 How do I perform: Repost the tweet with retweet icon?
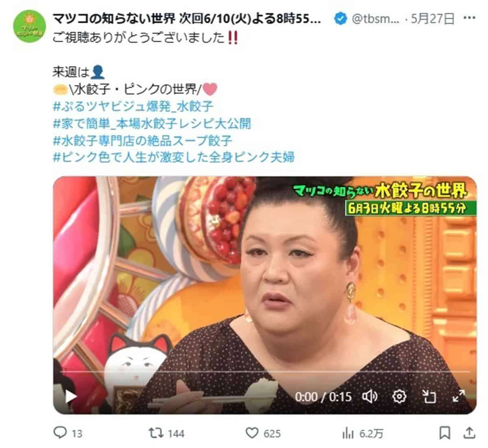point(155,433)
